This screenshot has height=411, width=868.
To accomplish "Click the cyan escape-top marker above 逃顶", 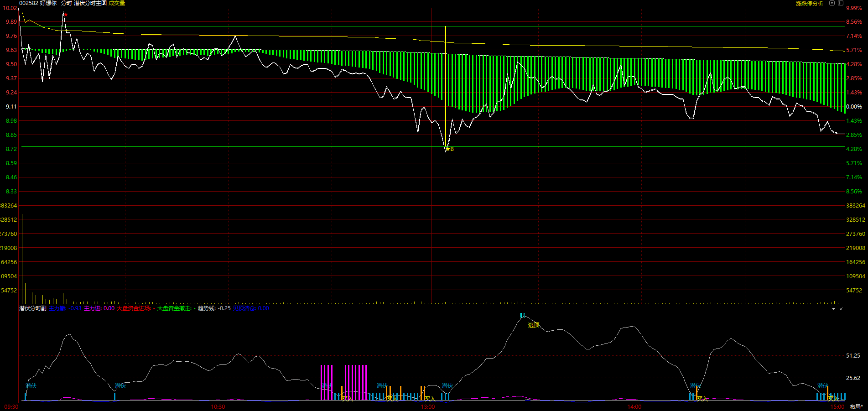I will click(x=523, y=315).
